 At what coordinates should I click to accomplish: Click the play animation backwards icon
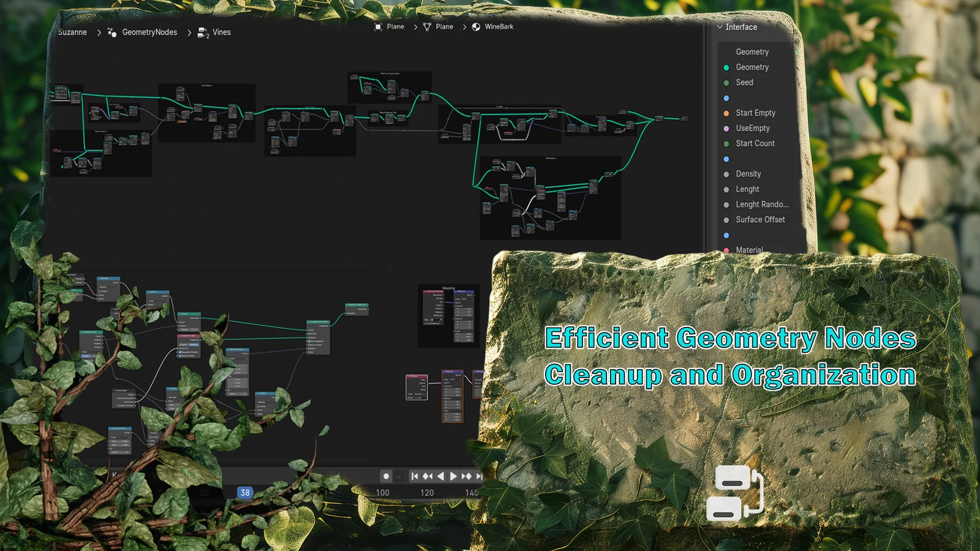[442, 476]
